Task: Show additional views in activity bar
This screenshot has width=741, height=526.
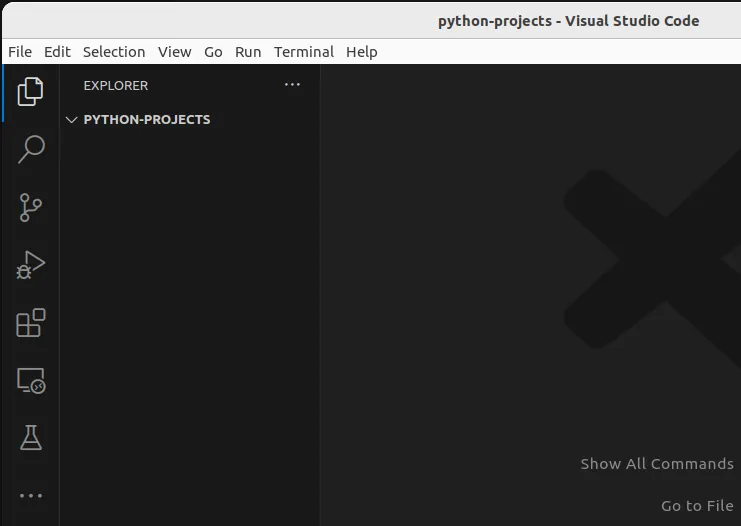Action: click(31, 495)
